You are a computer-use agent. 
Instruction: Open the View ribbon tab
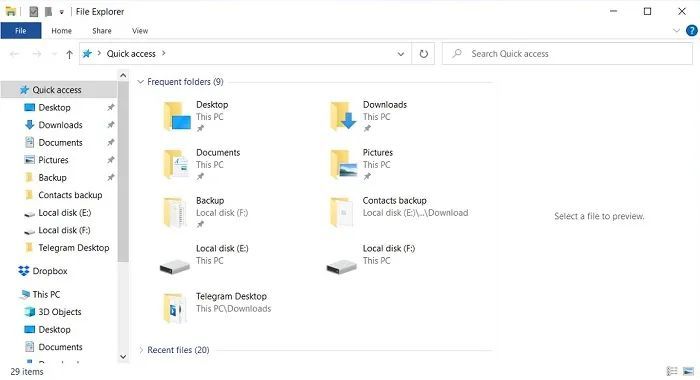pos(140,31)
